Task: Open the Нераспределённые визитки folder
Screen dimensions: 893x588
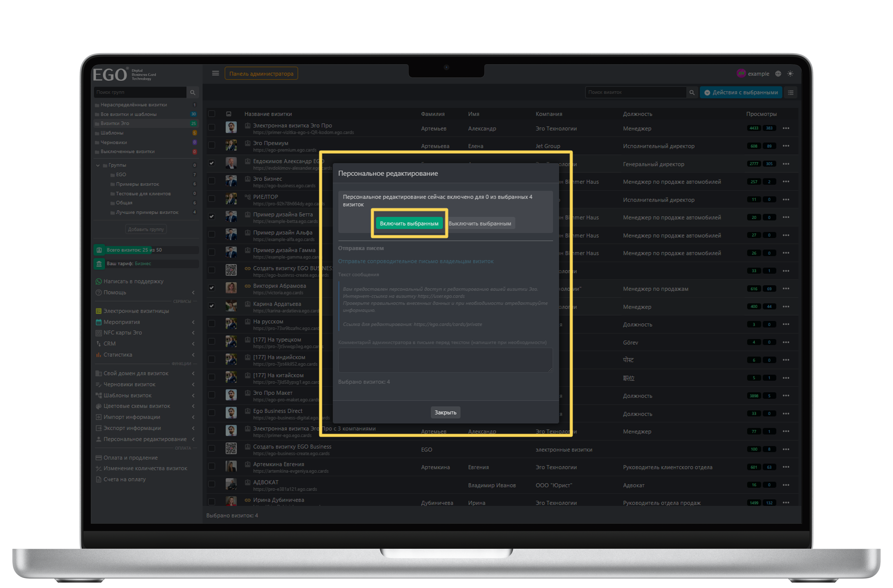Action: (x=146, y=105)
